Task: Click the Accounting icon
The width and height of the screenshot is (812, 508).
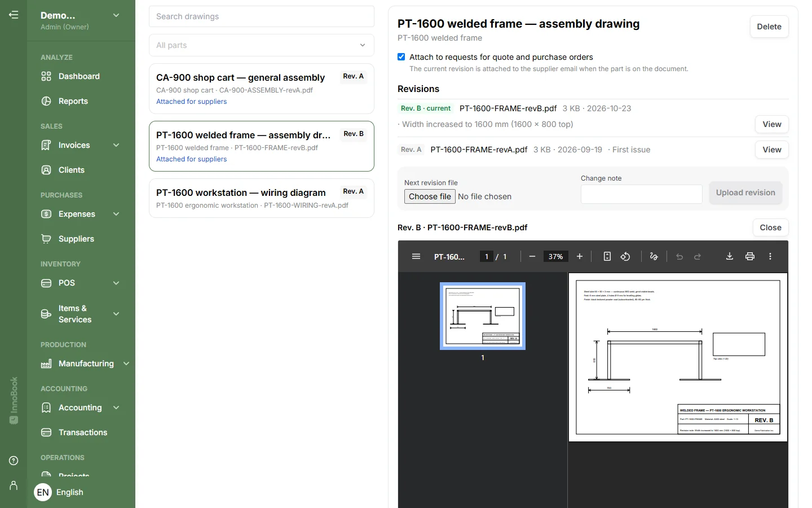Action: pos(46,408)
